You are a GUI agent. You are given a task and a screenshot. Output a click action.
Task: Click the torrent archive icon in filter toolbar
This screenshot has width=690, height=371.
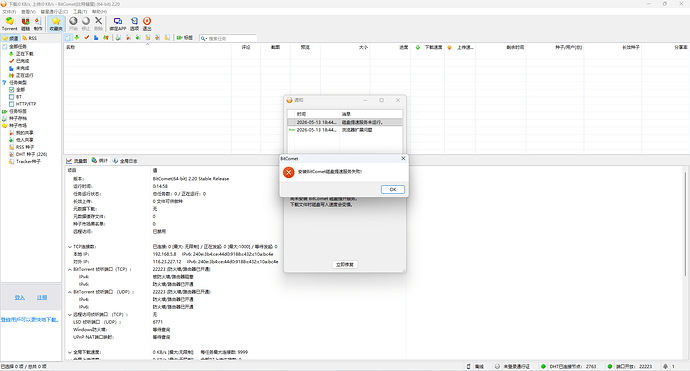118,38
